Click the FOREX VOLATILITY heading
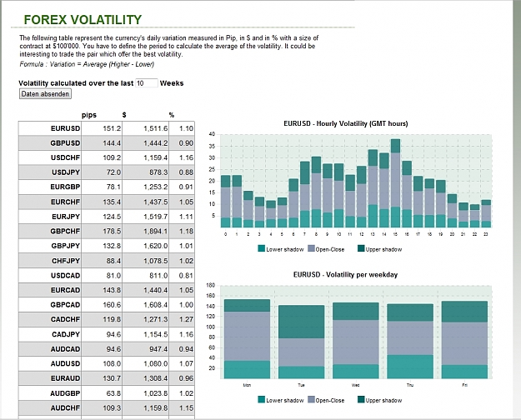The width and height of the screenshot is (521, 420). tap(83, 20)
